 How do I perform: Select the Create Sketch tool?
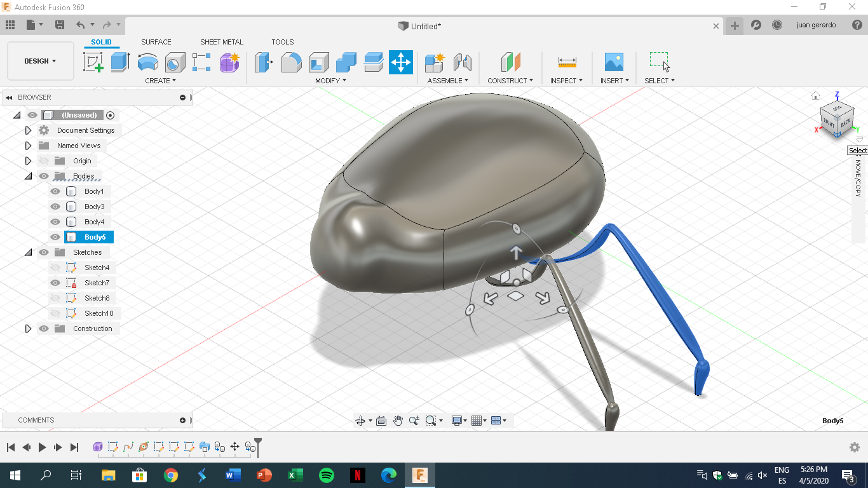tap(93, 63)
